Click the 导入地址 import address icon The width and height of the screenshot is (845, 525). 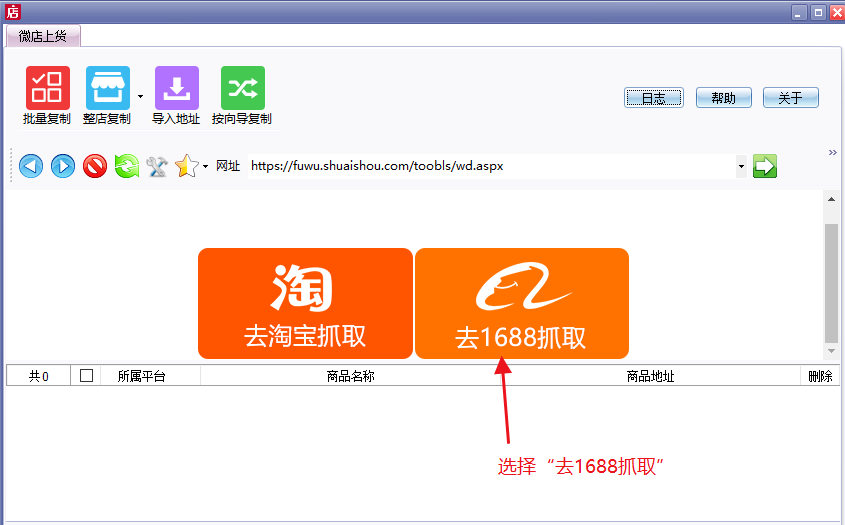pos(177,88)
